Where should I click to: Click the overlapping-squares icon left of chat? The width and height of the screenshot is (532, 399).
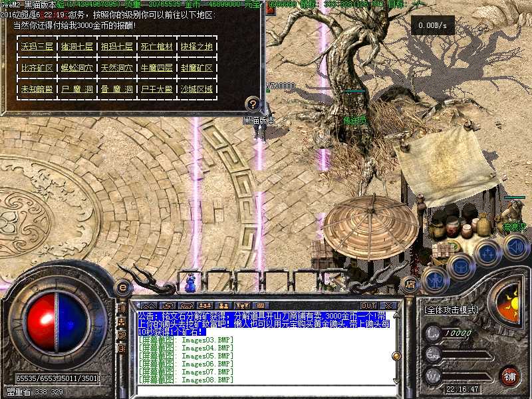pos(122,335)
